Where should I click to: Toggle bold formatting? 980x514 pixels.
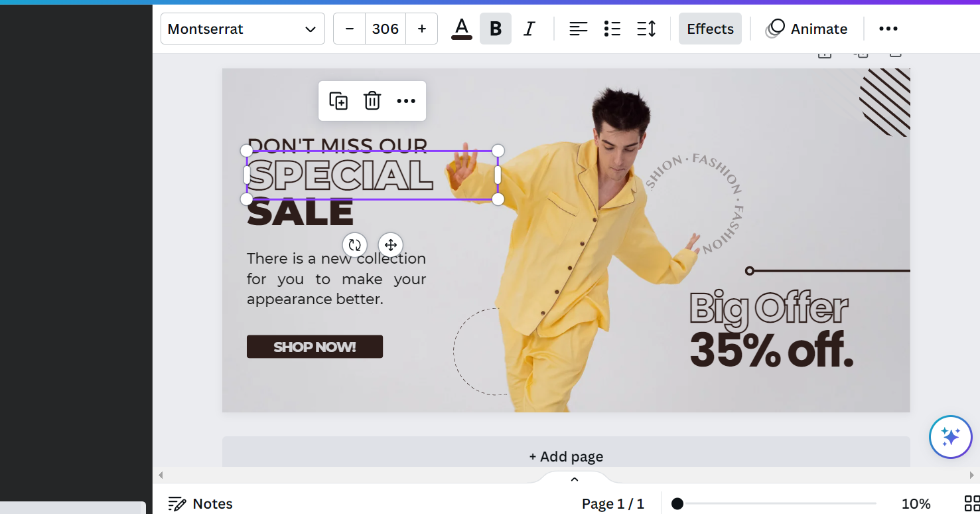click(x=496, y=29)
